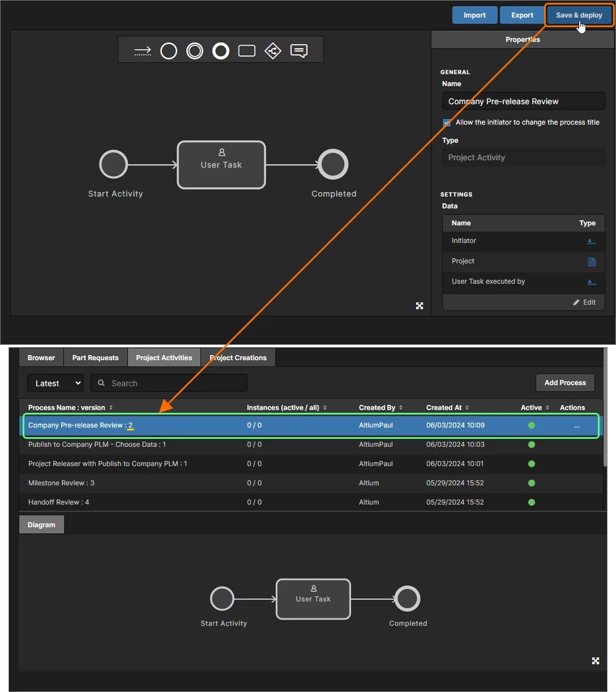Screen dimensions: 616x692
Task: Select the Gateway diamond tool
Action: click(272, 50)
